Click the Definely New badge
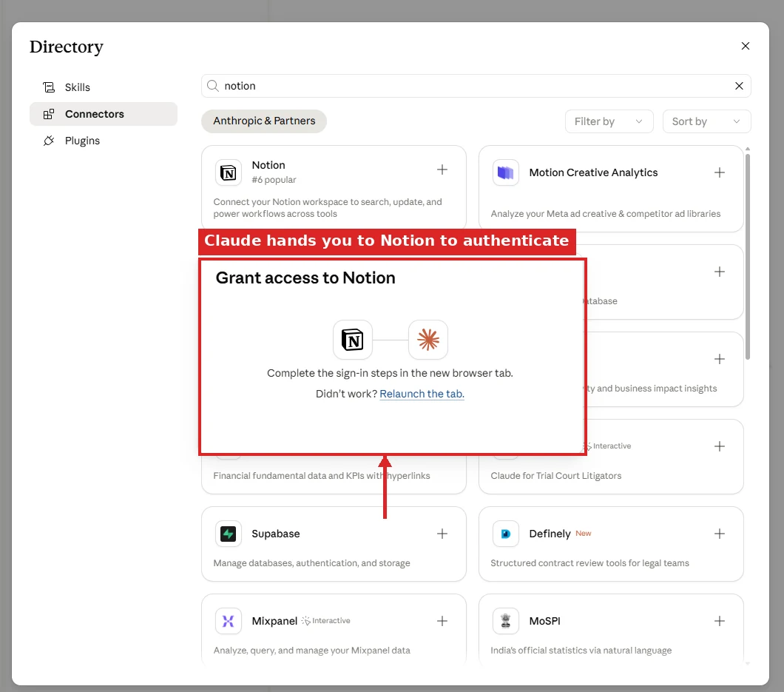The image size is (784, 692). [583, 534]
